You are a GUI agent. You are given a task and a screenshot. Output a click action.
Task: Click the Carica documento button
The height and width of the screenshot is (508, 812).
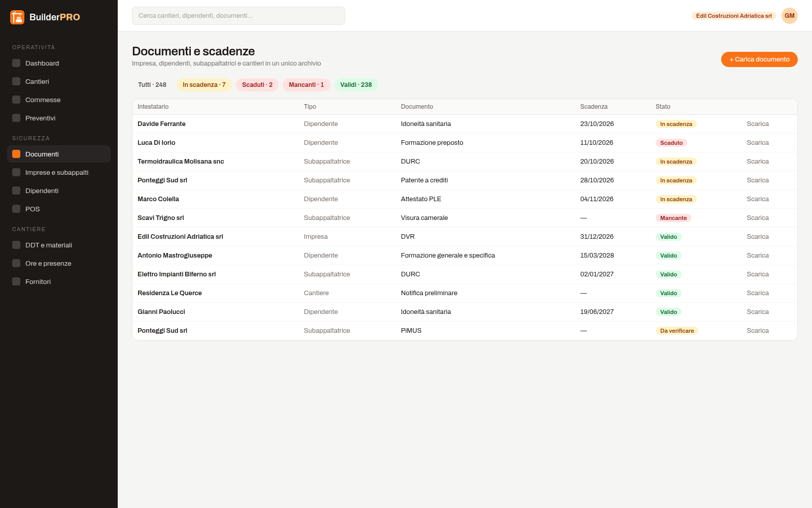(759, 59)
